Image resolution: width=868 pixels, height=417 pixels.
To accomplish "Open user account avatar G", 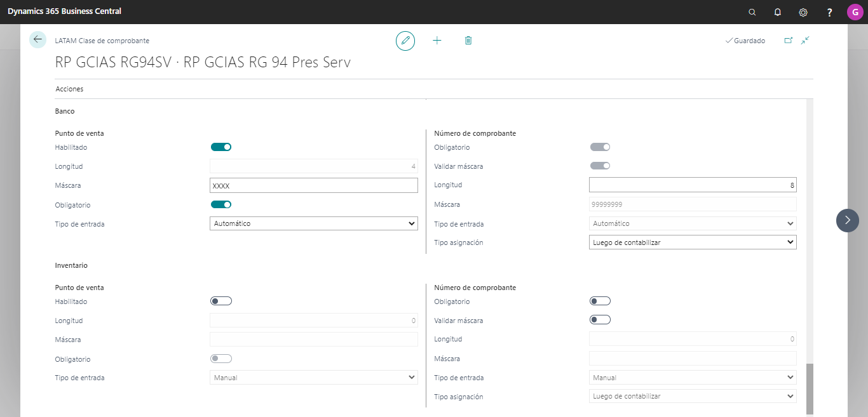I will tap(855, 12).
